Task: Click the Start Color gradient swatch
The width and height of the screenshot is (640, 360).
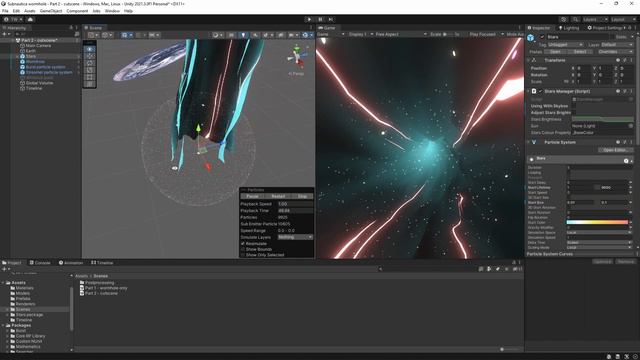Action: point(597,222)
